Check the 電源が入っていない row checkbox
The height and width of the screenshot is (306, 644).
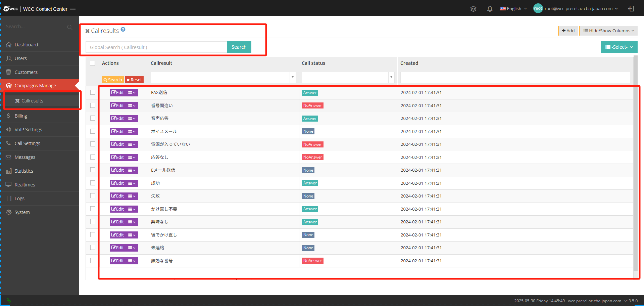93,144
